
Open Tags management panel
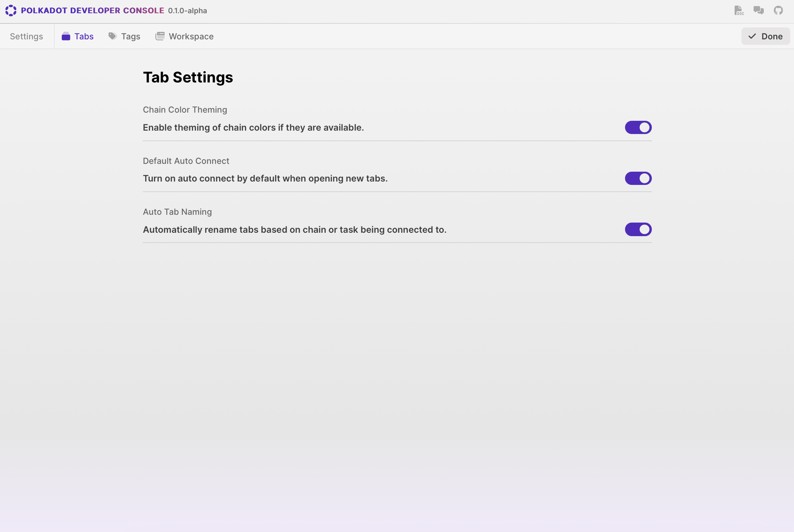[x=124, y=36]
